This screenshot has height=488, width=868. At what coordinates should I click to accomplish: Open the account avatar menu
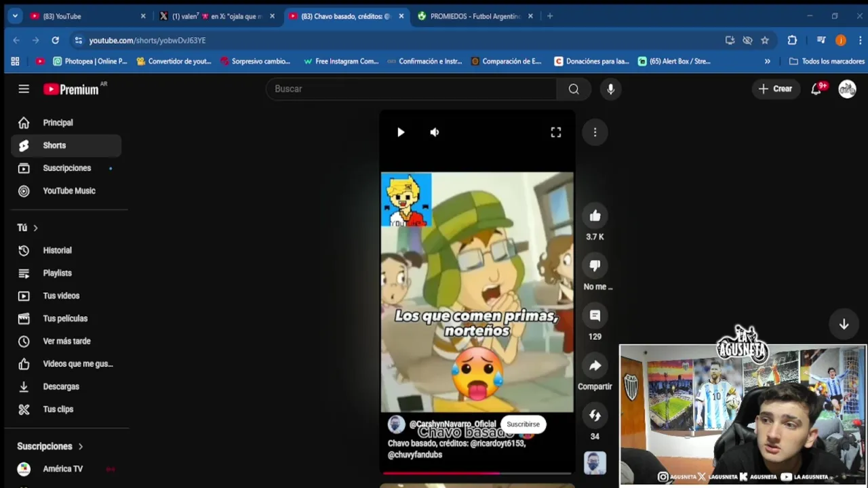click(847, 89)
